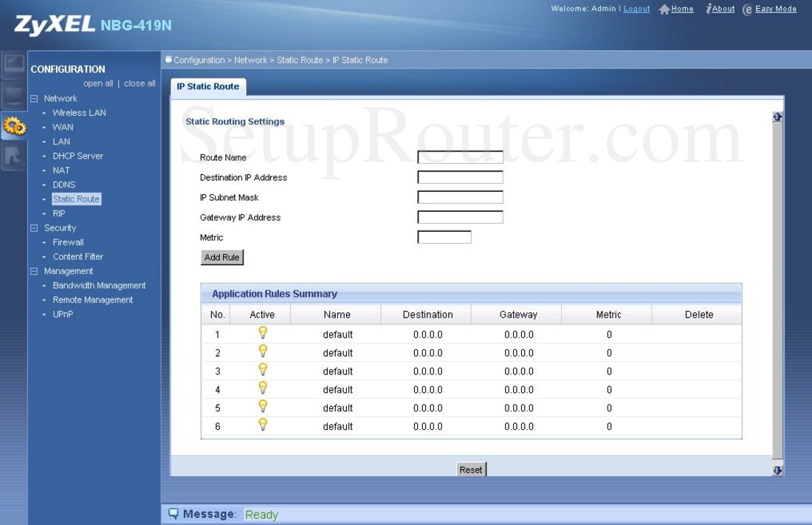Open the Configuration gear icon in sidebar
The height and width of the screenshot is (525, 812).
pos(13,126)
